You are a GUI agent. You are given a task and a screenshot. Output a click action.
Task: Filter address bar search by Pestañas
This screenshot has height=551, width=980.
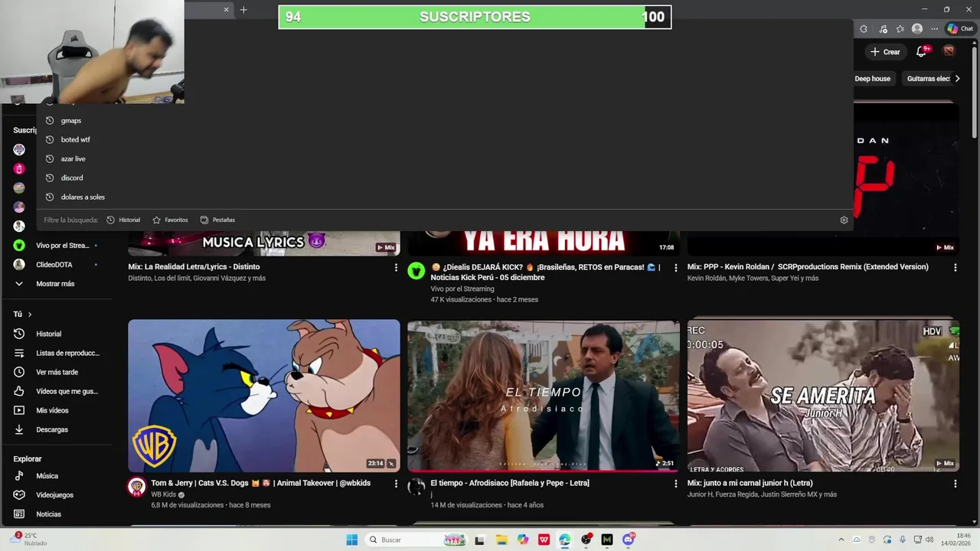click(217, 220)
